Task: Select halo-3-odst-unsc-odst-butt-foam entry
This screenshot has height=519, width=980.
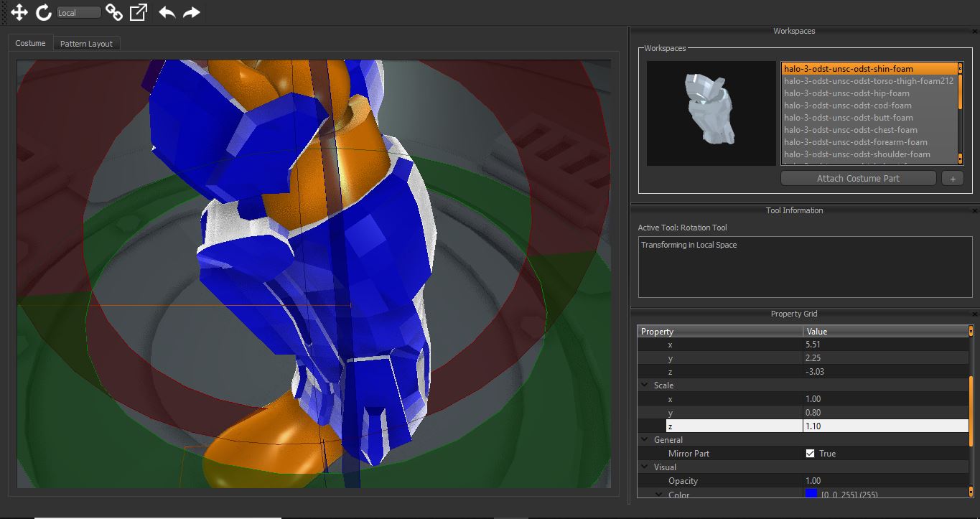Action: (x=869, y=118)
